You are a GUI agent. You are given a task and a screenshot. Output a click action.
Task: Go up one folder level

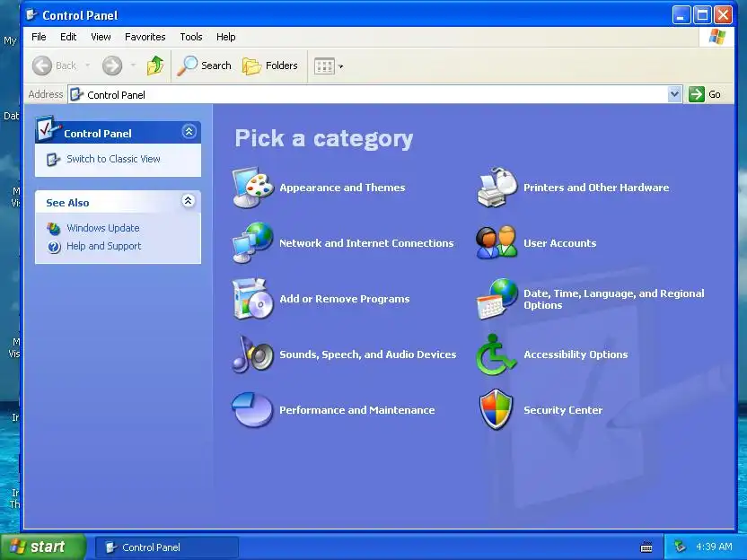(x=155, y=66)
